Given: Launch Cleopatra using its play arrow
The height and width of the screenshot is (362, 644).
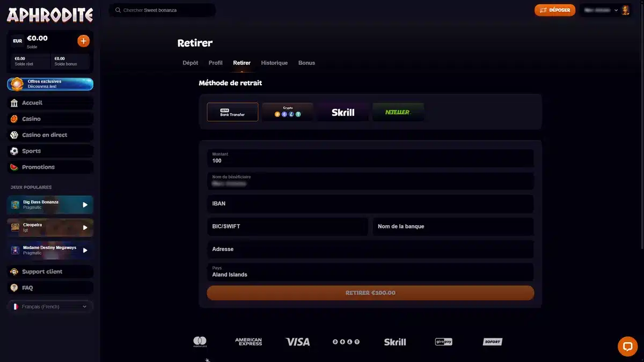Looking at the screenshot, I should click(85, 227).
